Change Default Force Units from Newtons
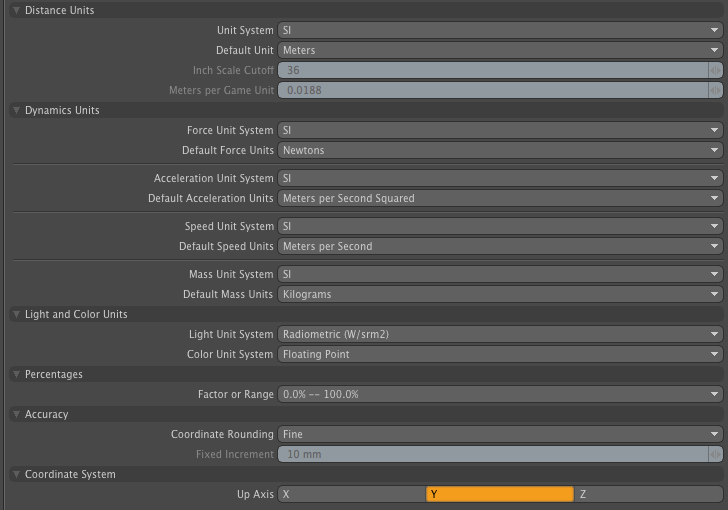 500,150
